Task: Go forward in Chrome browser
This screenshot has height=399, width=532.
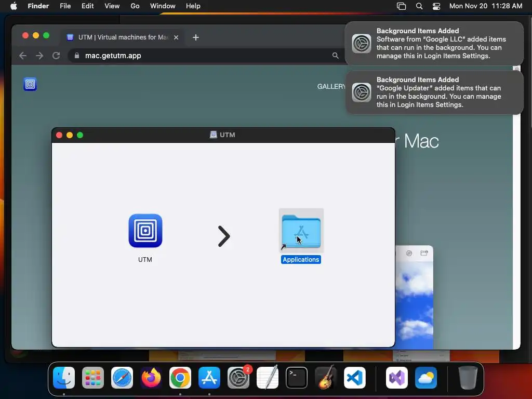Action: (x=39, y=56)
